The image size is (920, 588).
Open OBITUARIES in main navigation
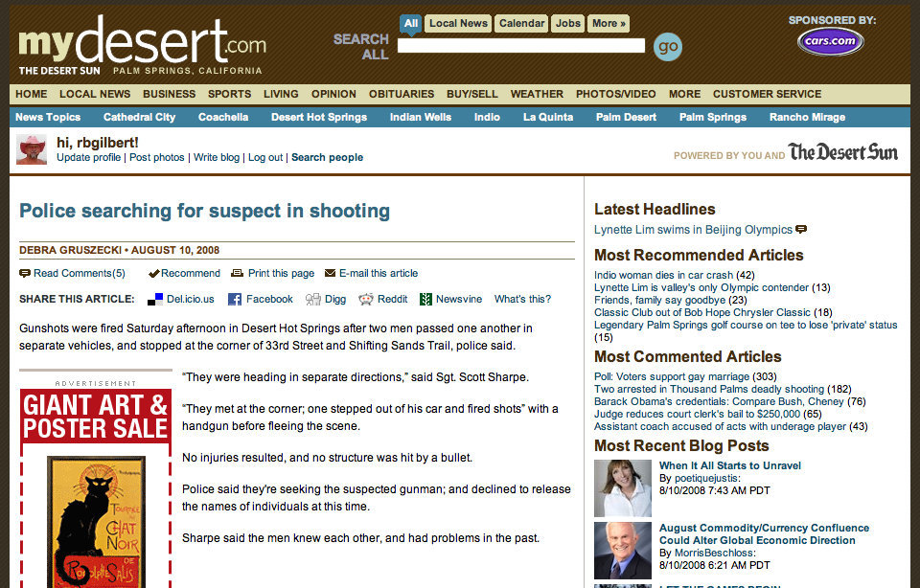(402, 94)
